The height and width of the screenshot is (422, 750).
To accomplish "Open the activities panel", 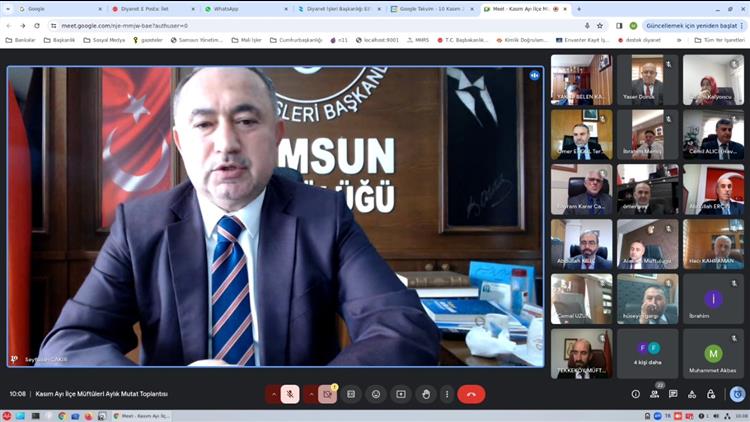I will (x=692, y=394).
